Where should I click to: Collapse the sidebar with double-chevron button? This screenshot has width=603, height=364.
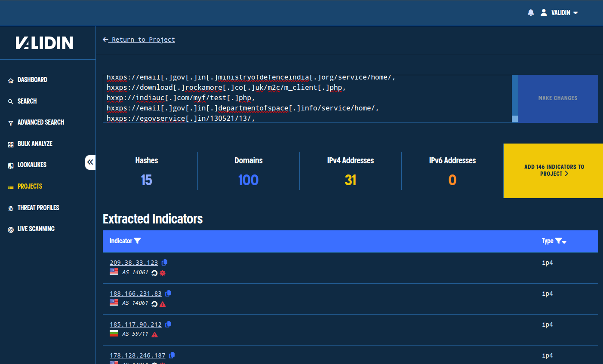[90, 162]
